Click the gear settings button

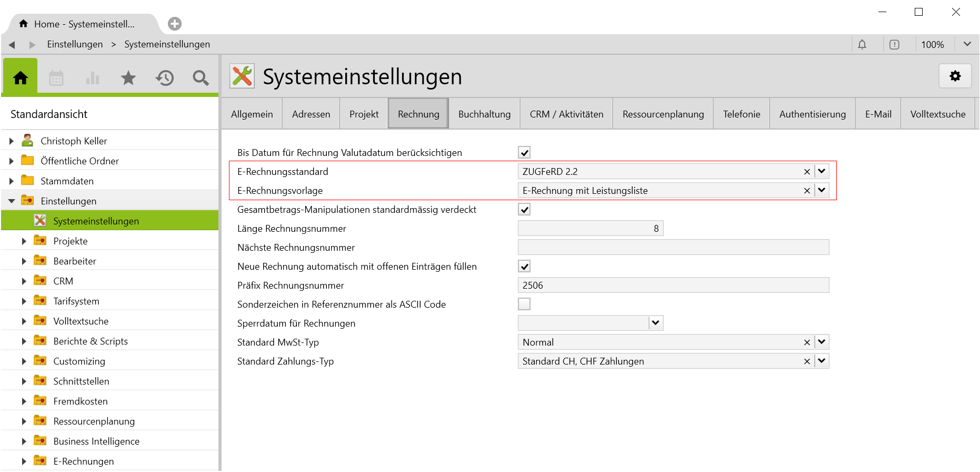tap(955, 76)
